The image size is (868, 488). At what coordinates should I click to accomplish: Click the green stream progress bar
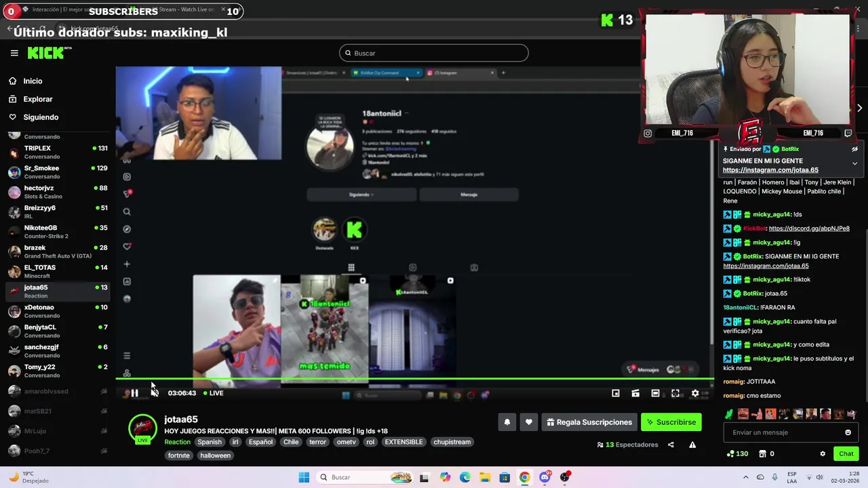point(414,379)
